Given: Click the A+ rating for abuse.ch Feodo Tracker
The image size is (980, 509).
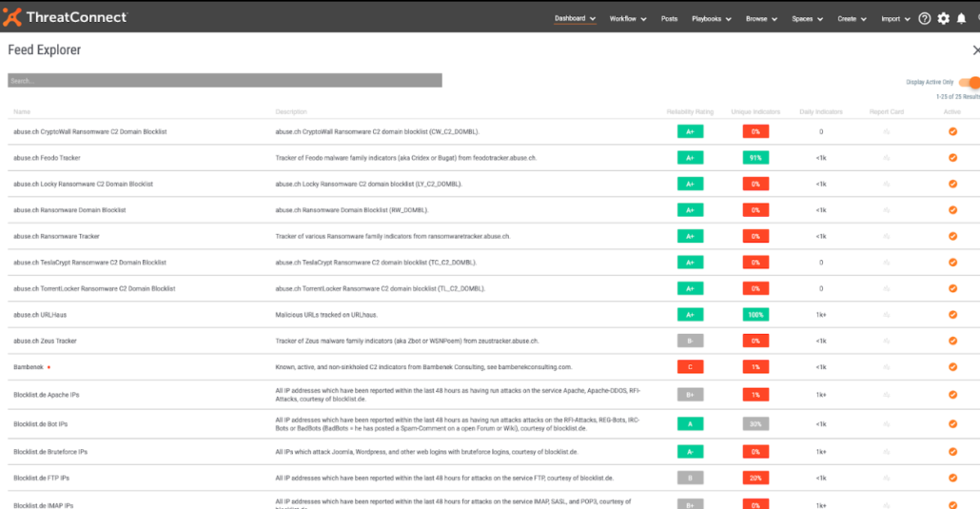Looking at the screenshot, I should 690,158.
